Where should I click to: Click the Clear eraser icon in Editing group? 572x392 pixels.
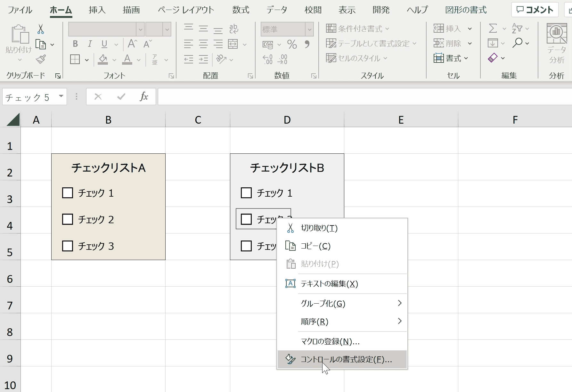click(493, 58)
